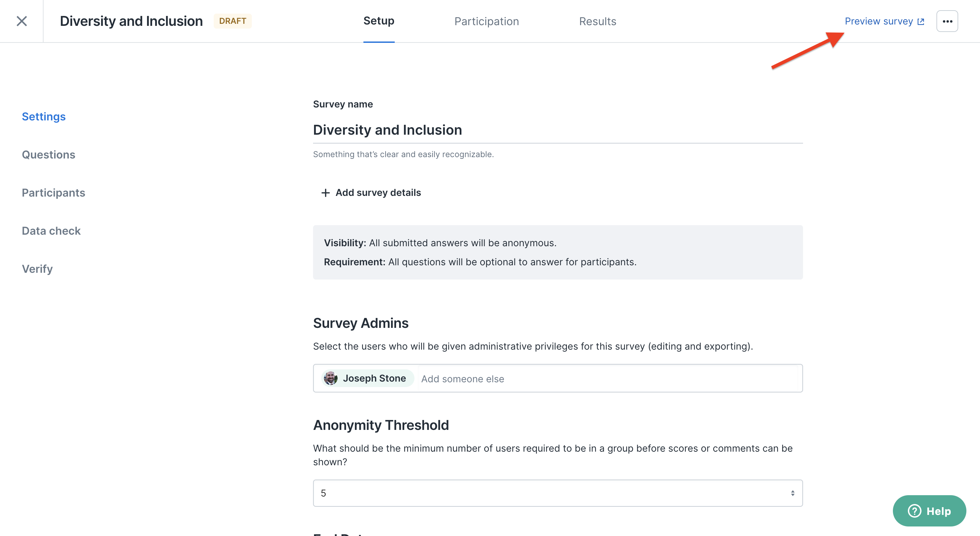Open the Verify step
Image resolution: width=980 pixels, height=536 pixels.
(37, 269)
